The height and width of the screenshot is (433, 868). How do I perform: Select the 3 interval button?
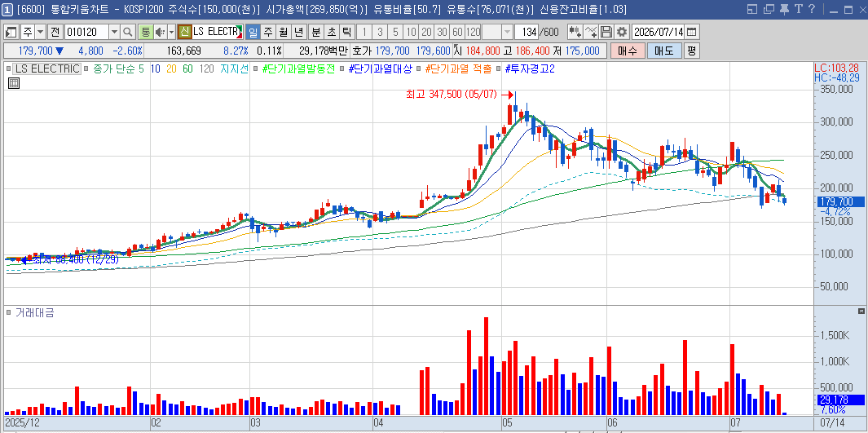(x=380, y=32)
